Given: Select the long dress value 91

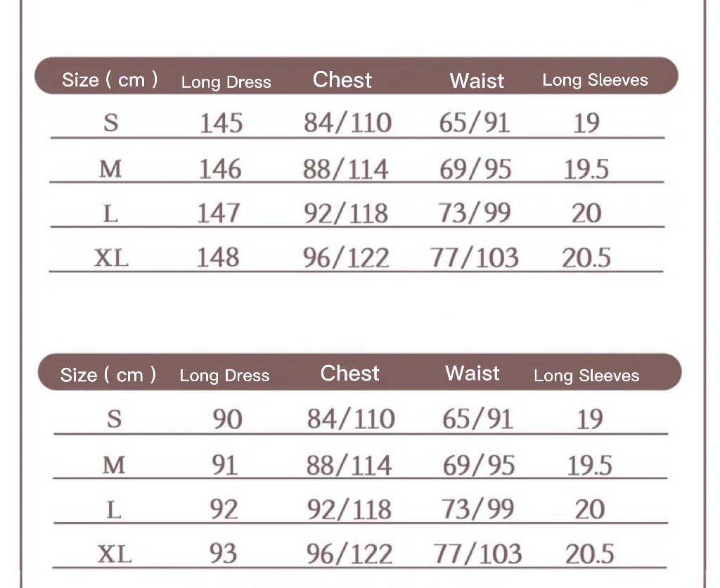Looking at the screenshot, I should pos(225,465).
